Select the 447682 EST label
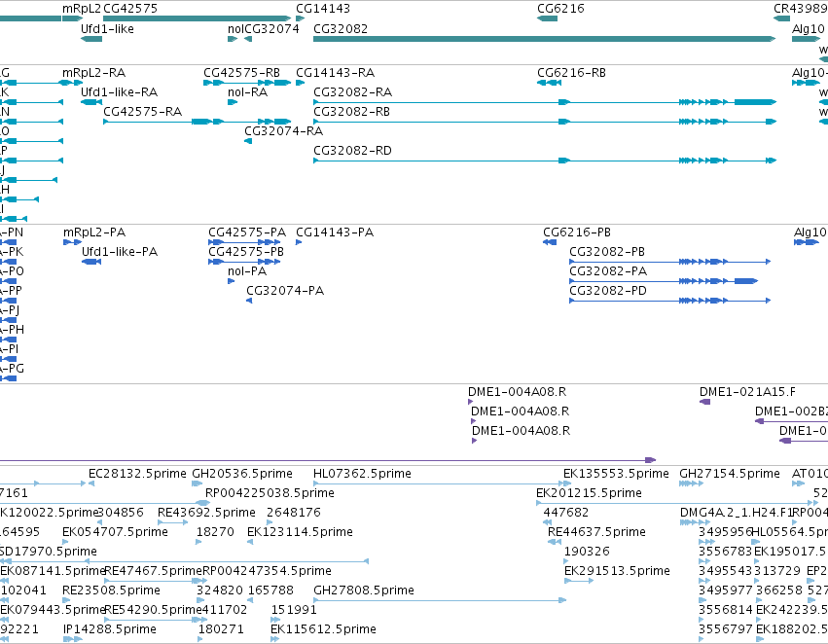828x644 pixels. point(566,513)
